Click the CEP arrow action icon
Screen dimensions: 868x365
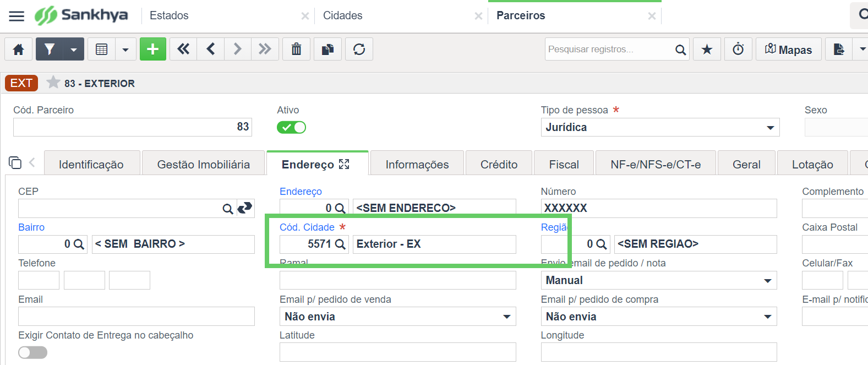245,208
